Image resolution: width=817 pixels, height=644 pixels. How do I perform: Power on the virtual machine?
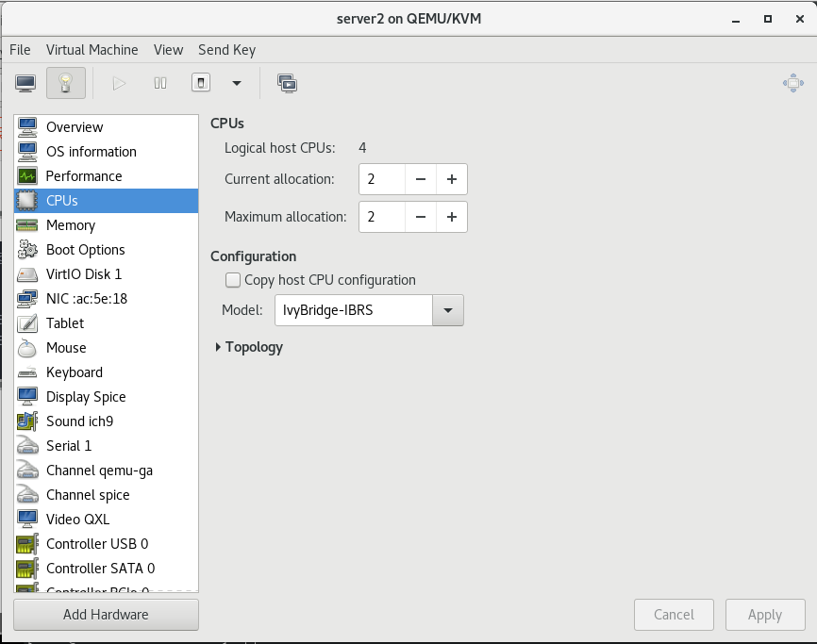click(119, 83)
